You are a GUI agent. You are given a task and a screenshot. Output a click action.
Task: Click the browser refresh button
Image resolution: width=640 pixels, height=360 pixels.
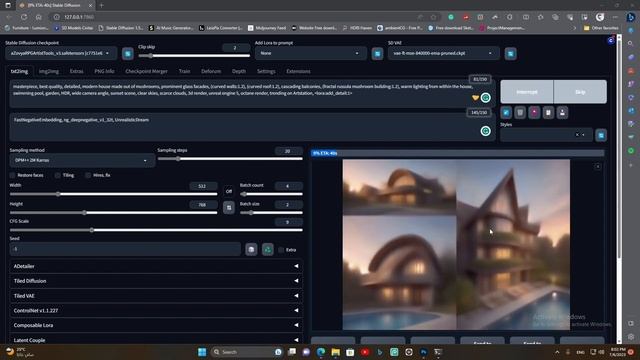click(x=24, y=17)
